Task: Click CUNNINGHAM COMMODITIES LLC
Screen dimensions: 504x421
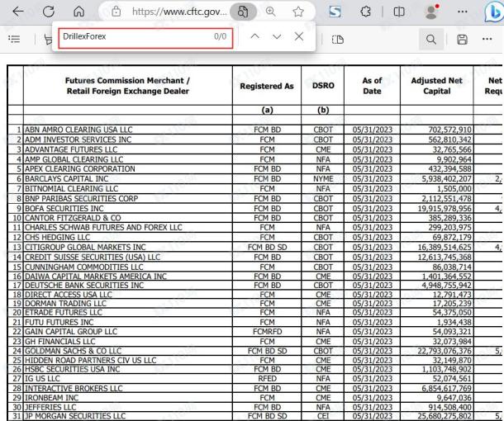Action: [x=84, y=267]
